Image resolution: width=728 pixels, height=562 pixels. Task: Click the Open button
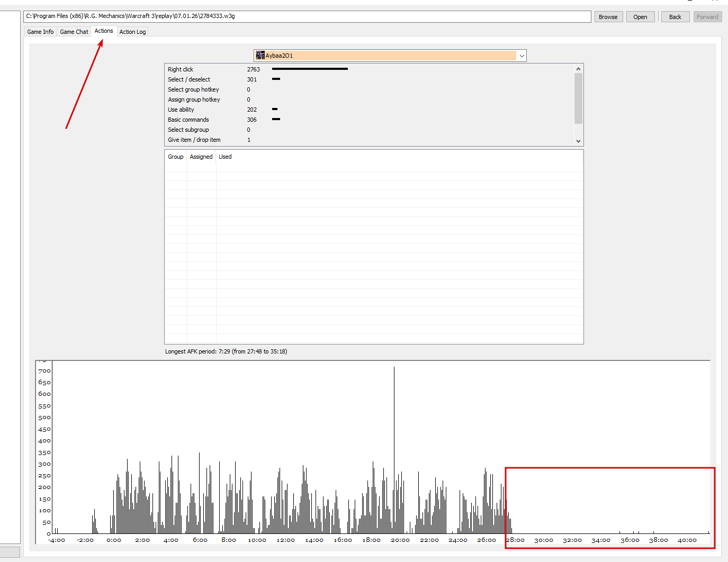(x=640, y=17)
